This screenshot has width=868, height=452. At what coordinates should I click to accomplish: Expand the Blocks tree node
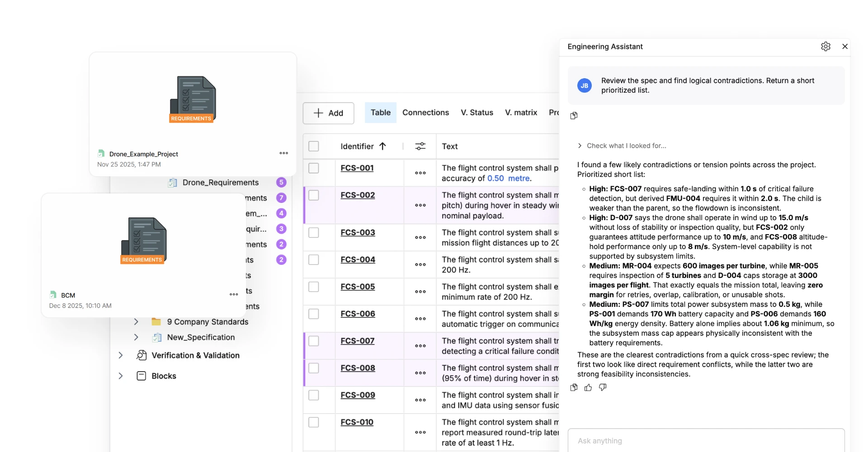tap(121, 376)
